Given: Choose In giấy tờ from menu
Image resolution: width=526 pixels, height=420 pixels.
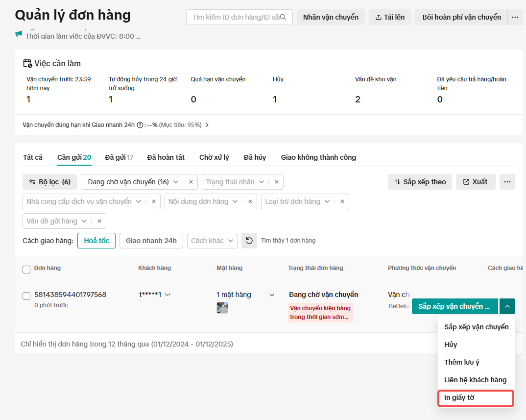Looking at the screenshot, I should tap(476, 398).
